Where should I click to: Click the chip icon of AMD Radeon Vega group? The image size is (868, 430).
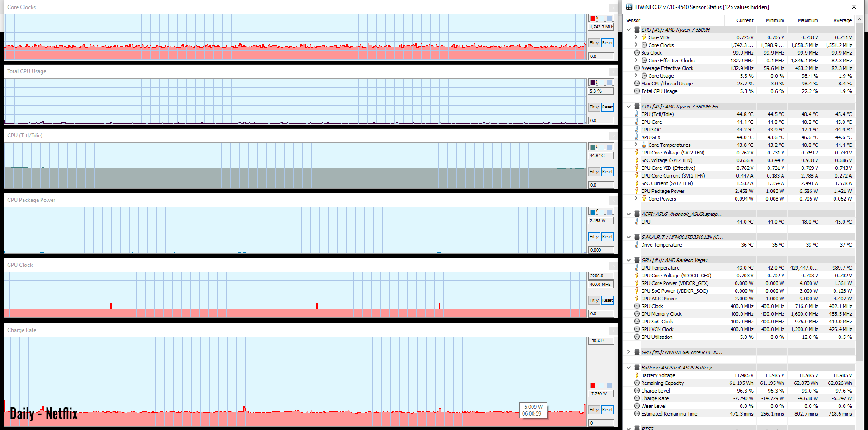point(637,260)
